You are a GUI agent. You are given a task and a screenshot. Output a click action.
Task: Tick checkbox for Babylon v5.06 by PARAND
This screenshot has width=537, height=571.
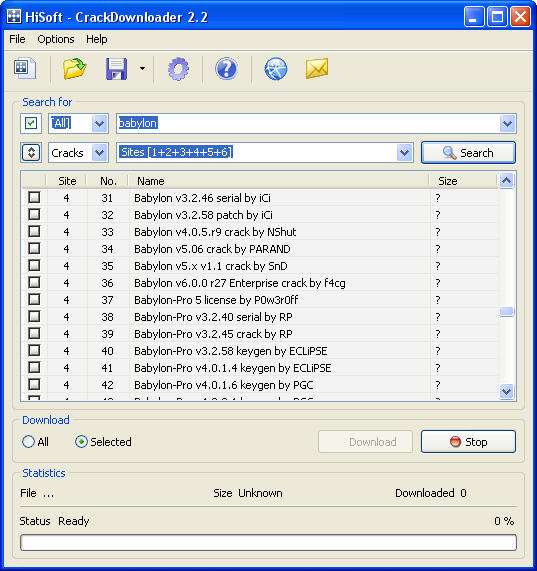coord(34,248)
